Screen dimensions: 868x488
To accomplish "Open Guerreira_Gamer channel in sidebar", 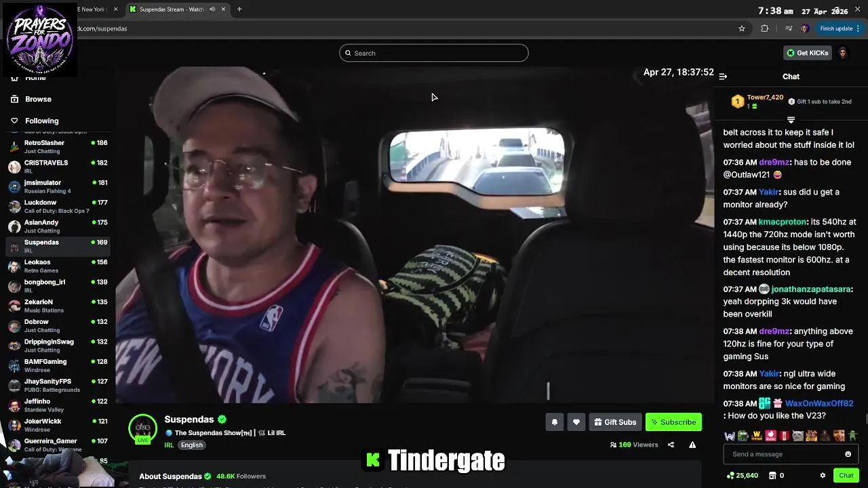I will [x=58, y=445].
